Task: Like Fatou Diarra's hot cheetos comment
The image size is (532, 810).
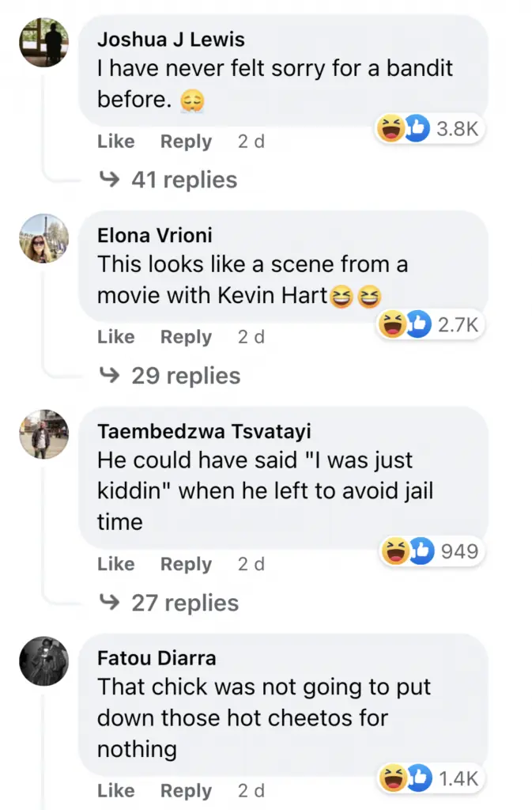Action: pyautogui.click(x=116, y=791)
